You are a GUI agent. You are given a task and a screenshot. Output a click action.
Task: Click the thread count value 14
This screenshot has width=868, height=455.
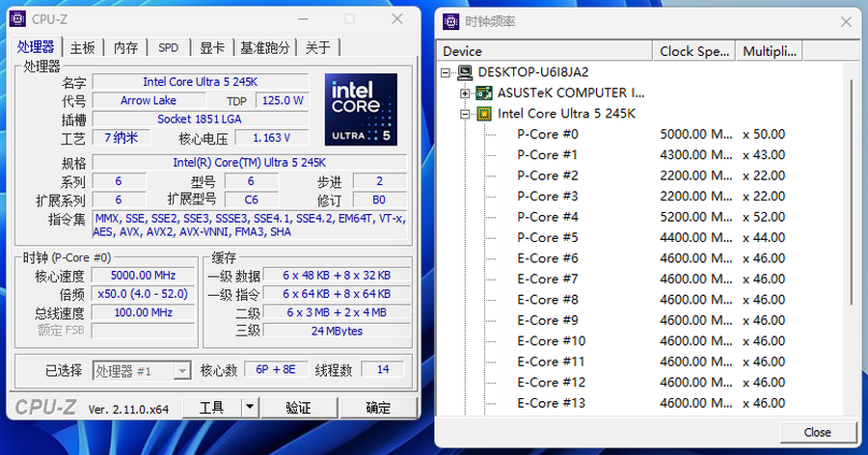[x=383, y=370]
